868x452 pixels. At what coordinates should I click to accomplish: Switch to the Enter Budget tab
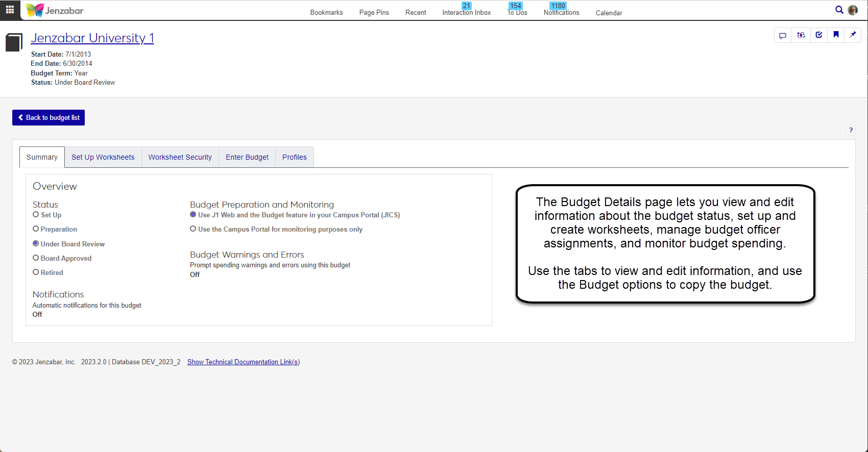click(247, 157)
